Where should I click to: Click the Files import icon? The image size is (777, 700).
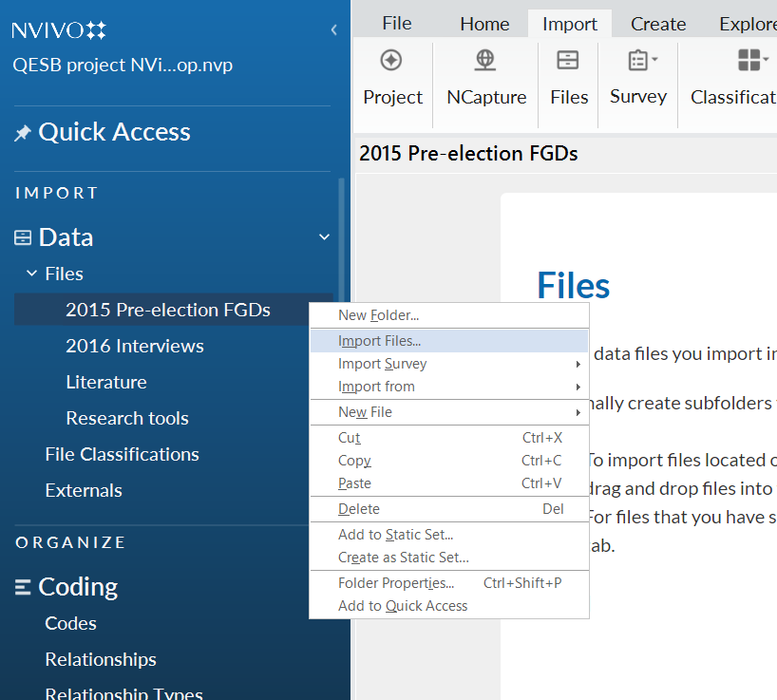point(568,62)
